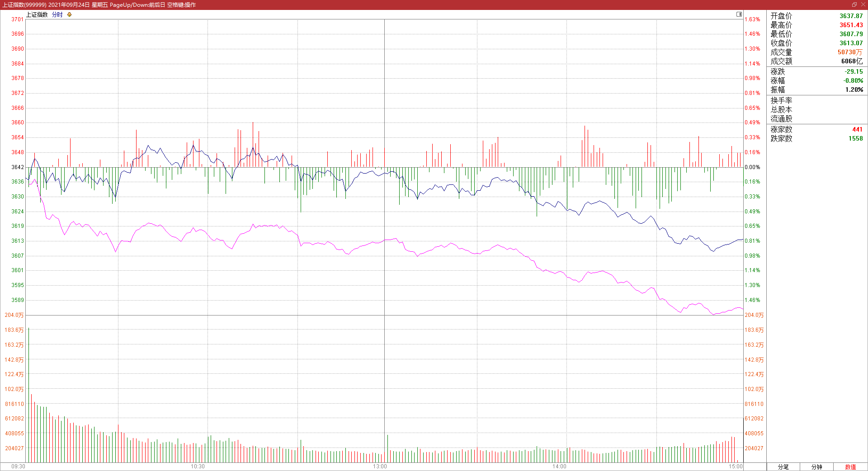Click the 14:00 time axis label
The image size is (868, 471).
(x=559, y=466)
